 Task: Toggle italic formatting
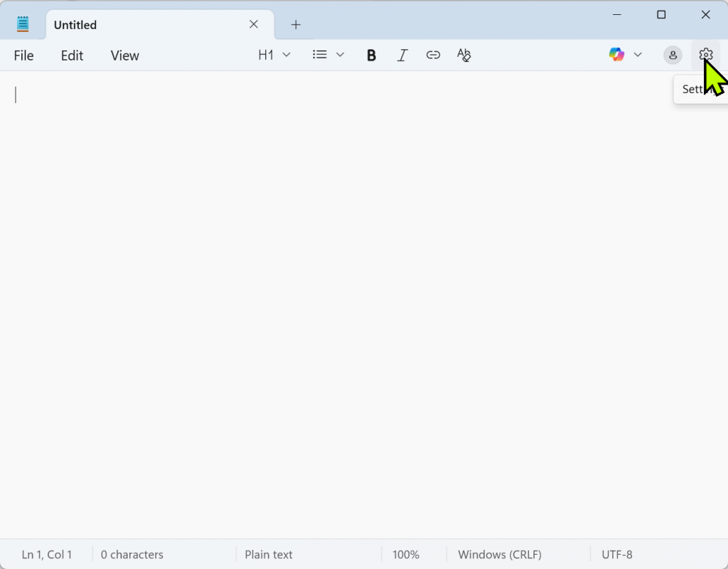click(402, 55)
